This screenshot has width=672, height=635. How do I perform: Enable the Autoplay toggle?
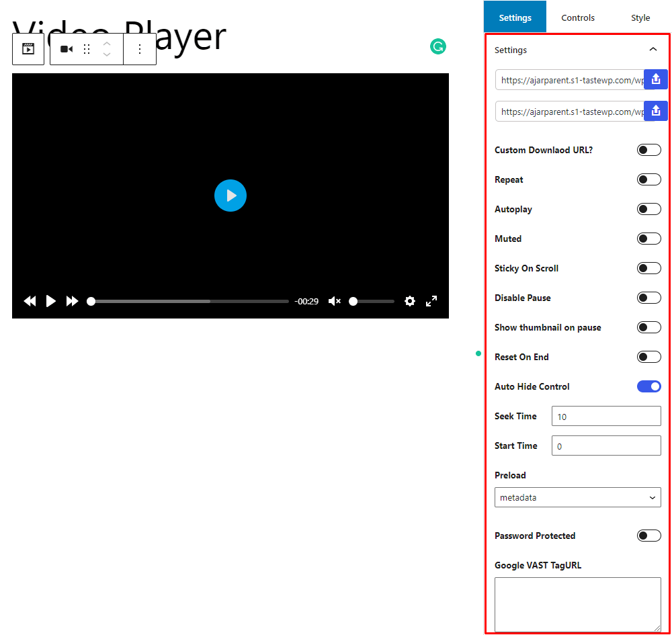(648, 208)
